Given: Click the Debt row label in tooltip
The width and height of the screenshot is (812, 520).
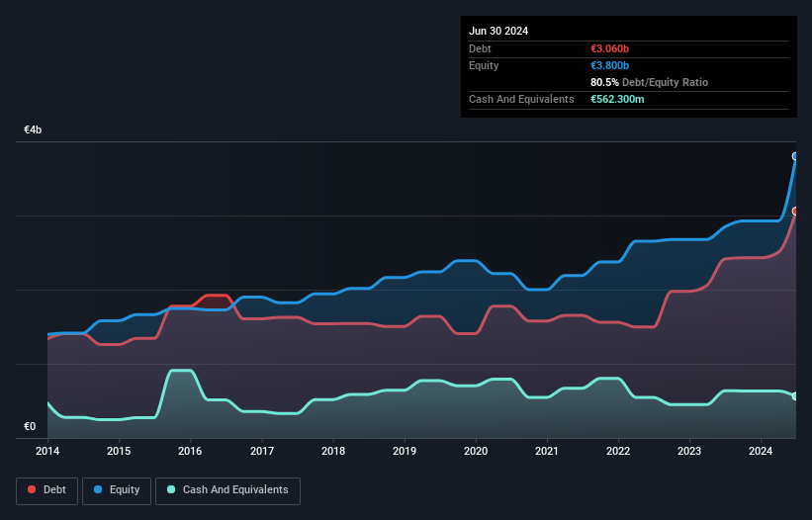Looking at the screenshot, I should pyautogui.click(x=480, y=48).
